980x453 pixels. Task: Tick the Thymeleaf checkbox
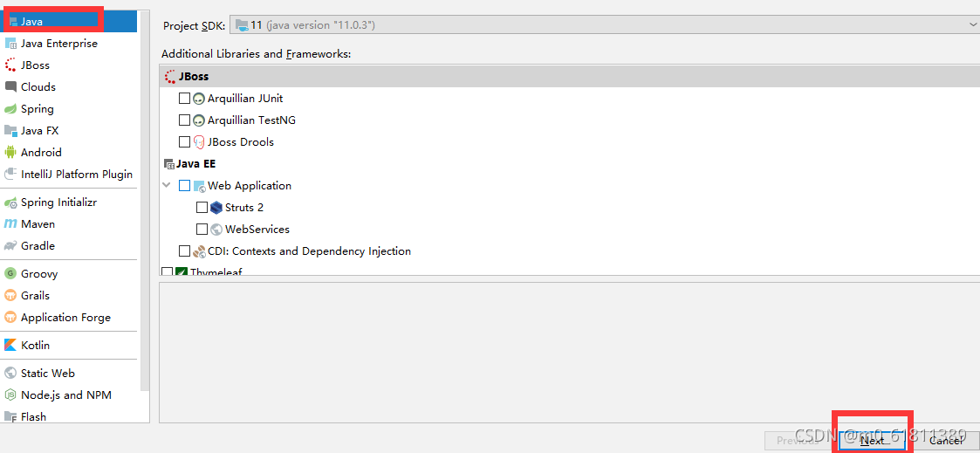(167, 271)
